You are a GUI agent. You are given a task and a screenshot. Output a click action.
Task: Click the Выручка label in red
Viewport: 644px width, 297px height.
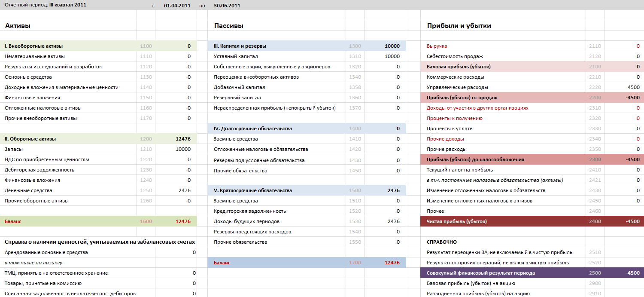click(x=437, y=46)
